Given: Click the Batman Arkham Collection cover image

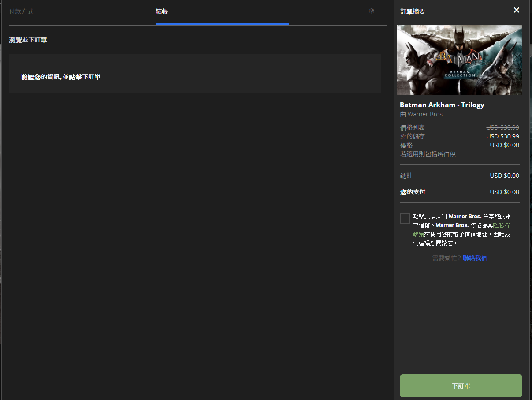Looking at the screenshot, I should pyautogui.click(x=459, y=60).
